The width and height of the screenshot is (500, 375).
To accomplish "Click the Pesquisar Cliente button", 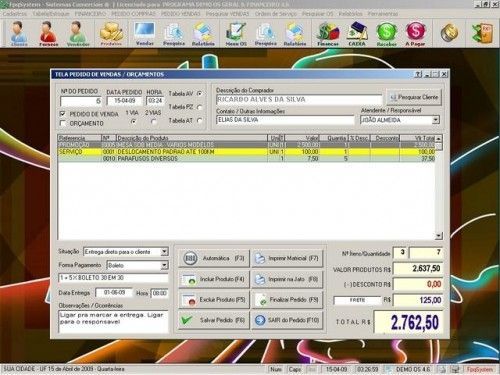I will tap(414, 97).
